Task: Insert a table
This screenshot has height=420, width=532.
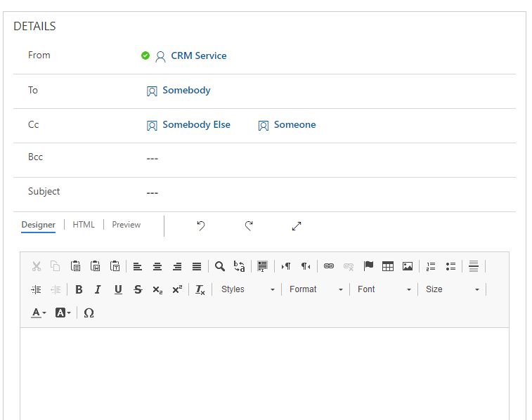Action: (388, 266)
